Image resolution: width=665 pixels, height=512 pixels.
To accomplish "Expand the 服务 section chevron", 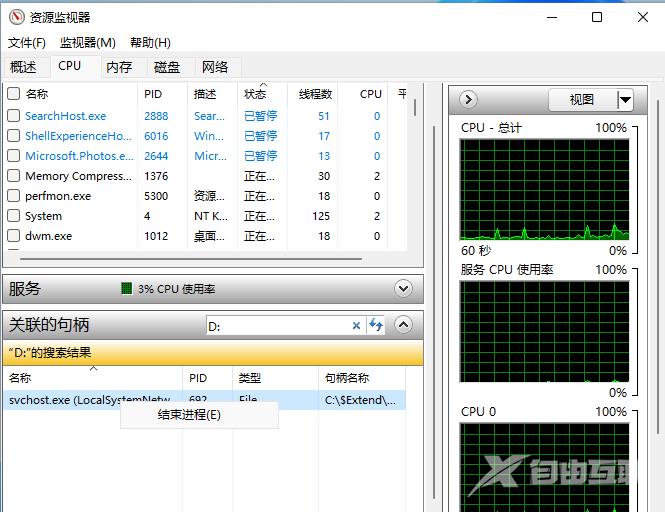I will pos(403,289).
